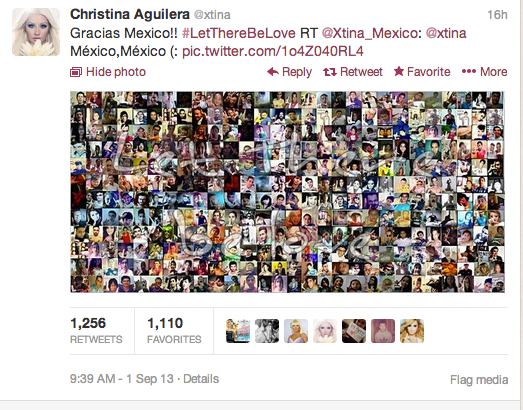Open the black-and-white retweeter avatar
The width and height of the screenshot is (523, 410).
tap(267, 331)
